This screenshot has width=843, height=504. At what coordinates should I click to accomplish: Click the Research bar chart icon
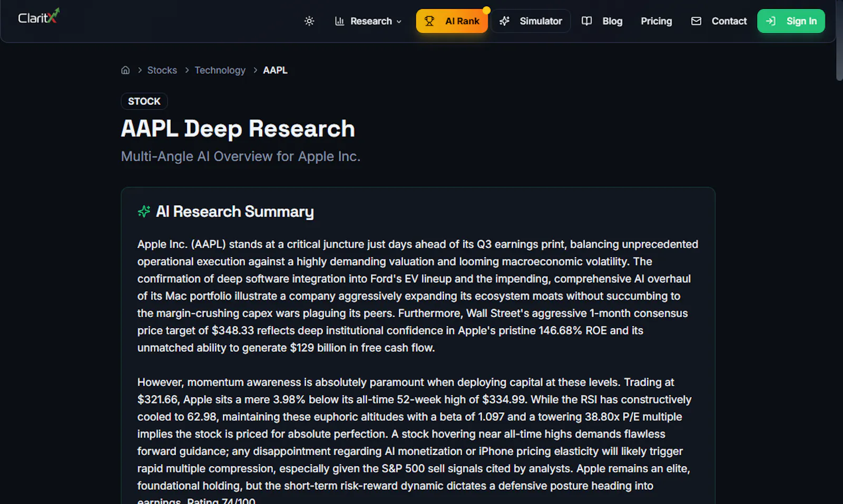click(339, 21)
